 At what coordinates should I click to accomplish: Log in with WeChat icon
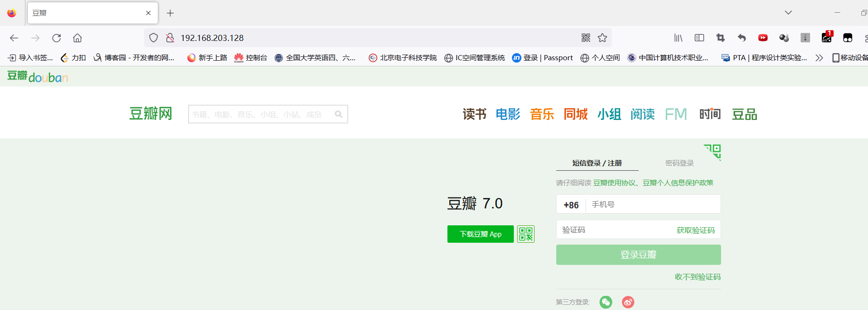pyautogui.click(x=606, y=302)
